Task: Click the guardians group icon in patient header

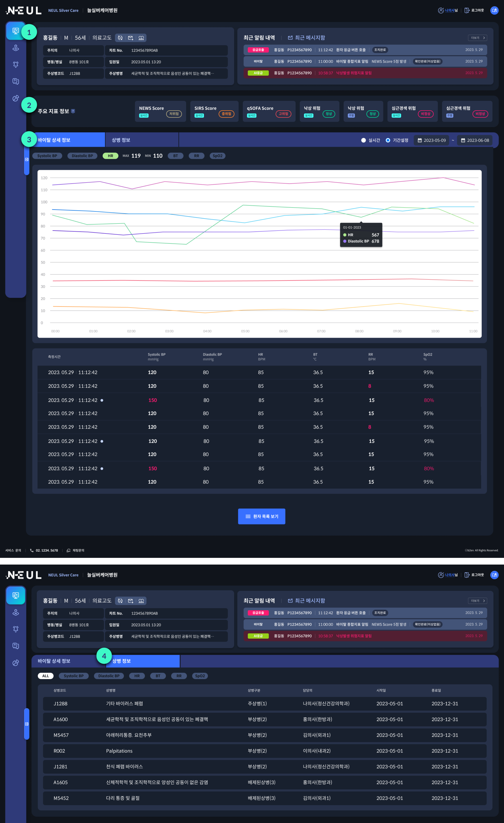Action: (141, 38)
